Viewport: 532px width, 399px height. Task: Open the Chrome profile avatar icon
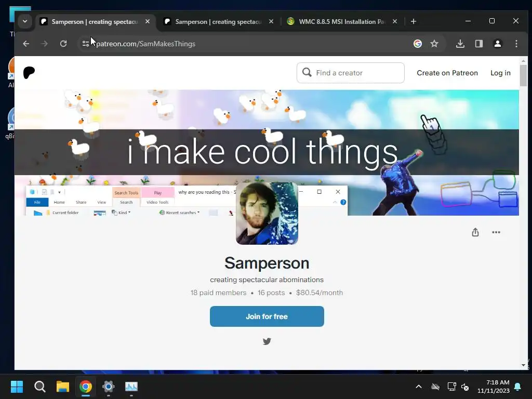coord(498,44)
